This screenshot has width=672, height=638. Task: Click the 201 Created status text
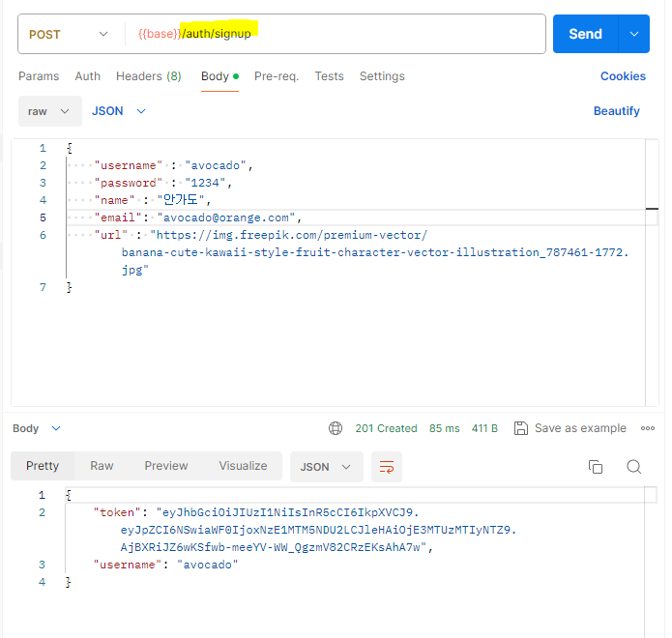click(x=386, y=428)
